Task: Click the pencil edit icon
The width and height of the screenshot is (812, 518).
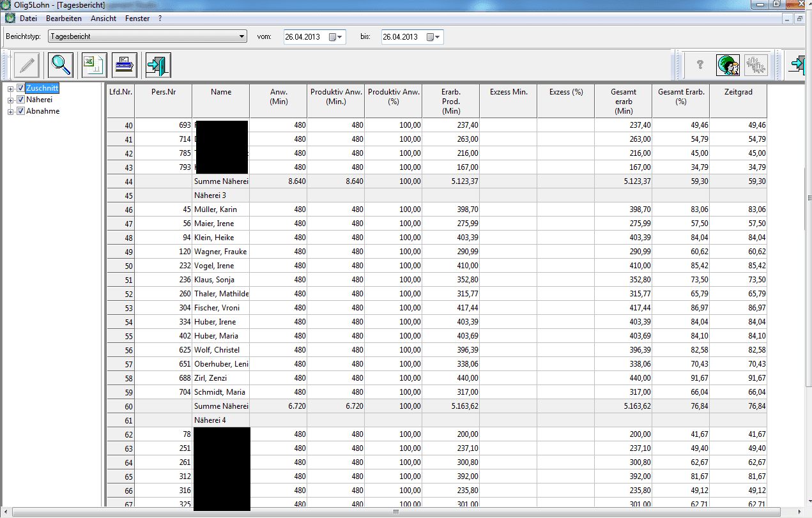Action: [27, 65]
